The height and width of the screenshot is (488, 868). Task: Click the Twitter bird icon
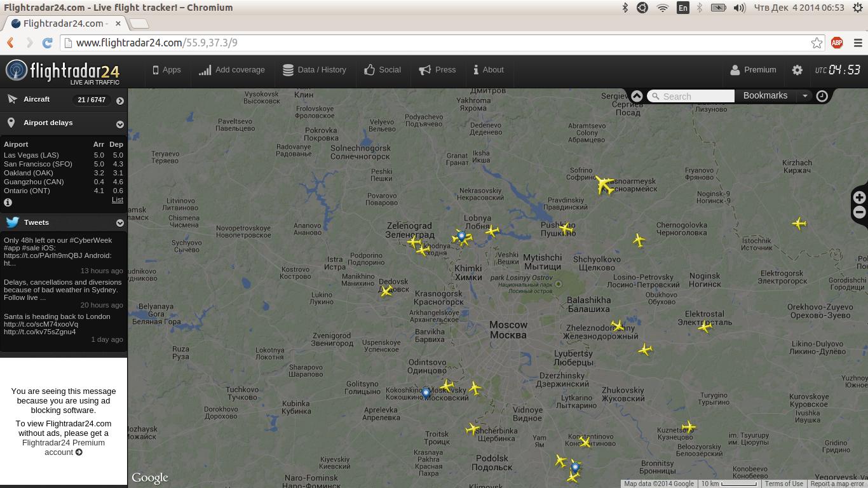click(12, 222)
